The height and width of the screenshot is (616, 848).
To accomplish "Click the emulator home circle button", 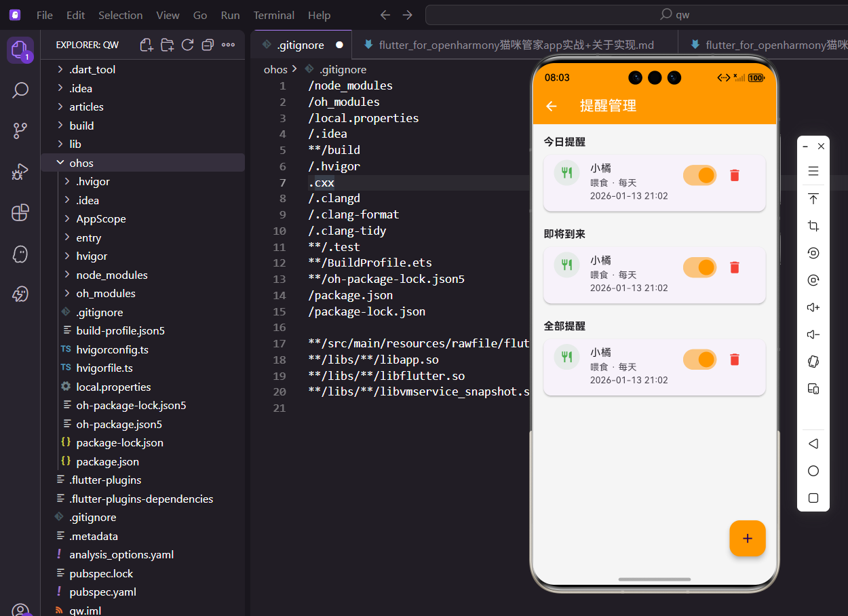I will (813, 471).
